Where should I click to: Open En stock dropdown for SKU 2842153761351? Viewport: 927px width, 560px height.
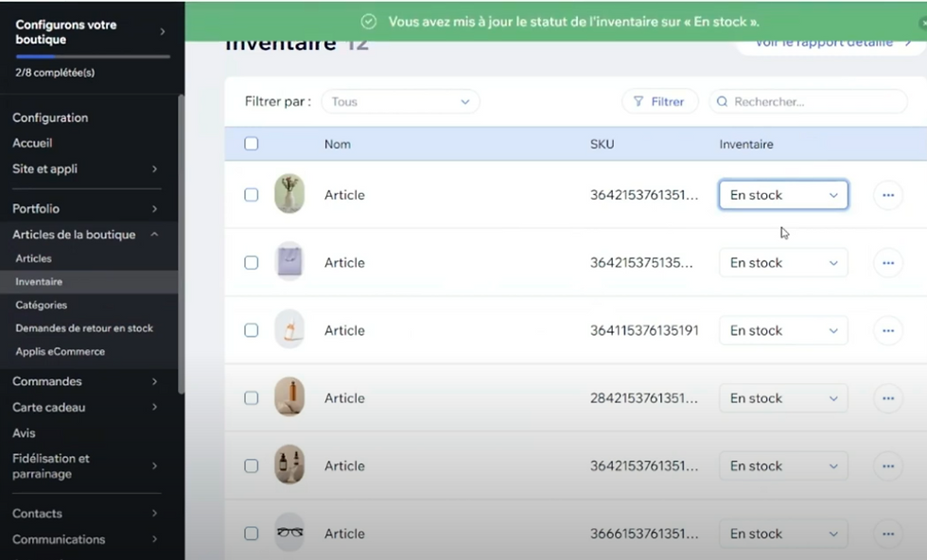(x=783, y=398)
